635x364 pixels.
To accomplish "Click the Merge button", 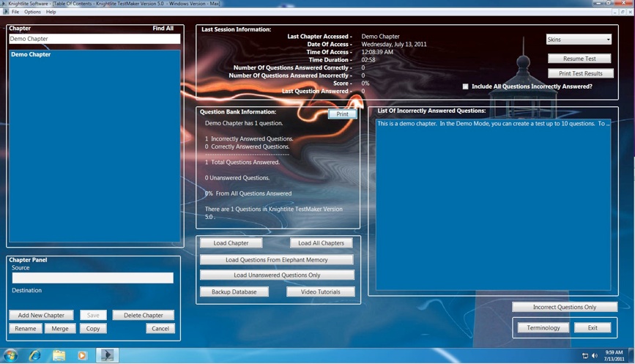I will click(x=60, y=328).
